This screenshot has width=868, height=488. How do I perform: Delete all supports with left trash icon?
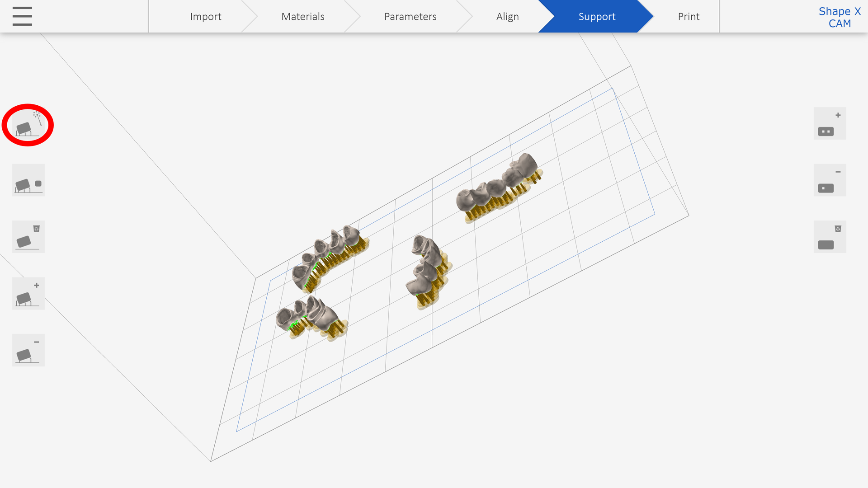[28, 237]
